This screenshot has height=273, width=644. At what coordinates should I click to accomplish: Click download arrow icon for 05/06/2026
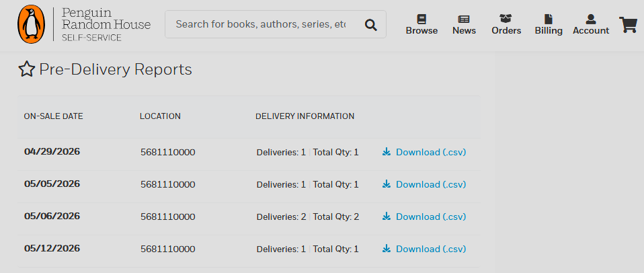386,217
